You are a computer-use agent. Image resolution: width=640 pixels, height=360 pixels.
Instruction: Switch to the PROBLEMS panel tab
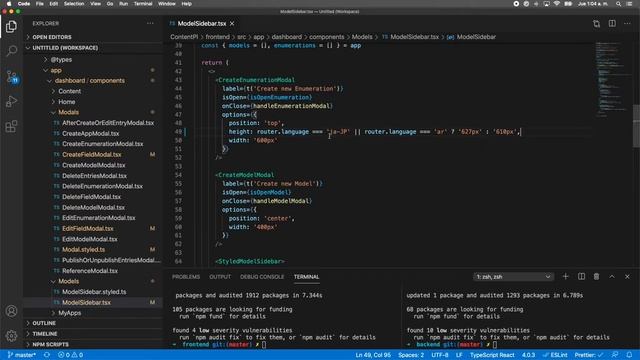point(186,277)
